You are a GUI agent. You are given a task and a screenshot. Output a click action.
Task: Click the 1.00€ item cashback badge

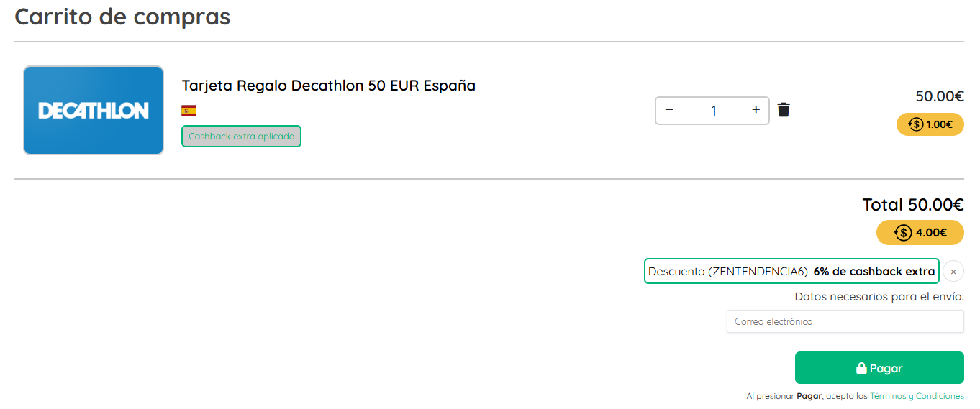click(x=930, y=124)
